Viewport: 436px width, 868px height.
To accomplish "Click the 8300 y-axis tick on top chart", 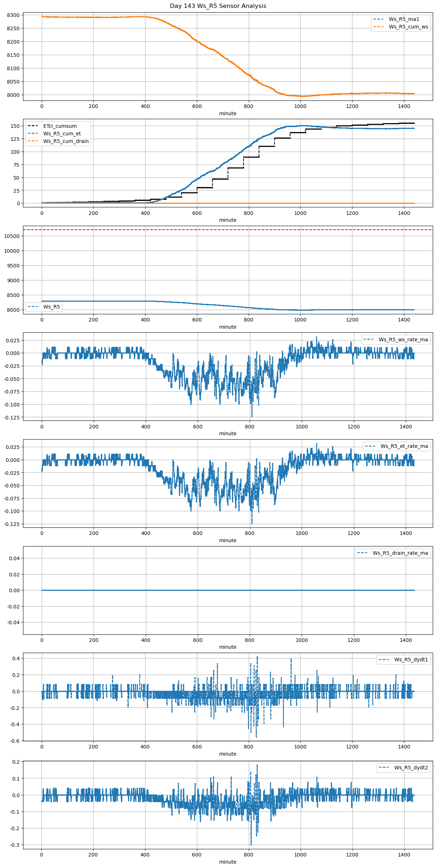I will click(13, 15).
